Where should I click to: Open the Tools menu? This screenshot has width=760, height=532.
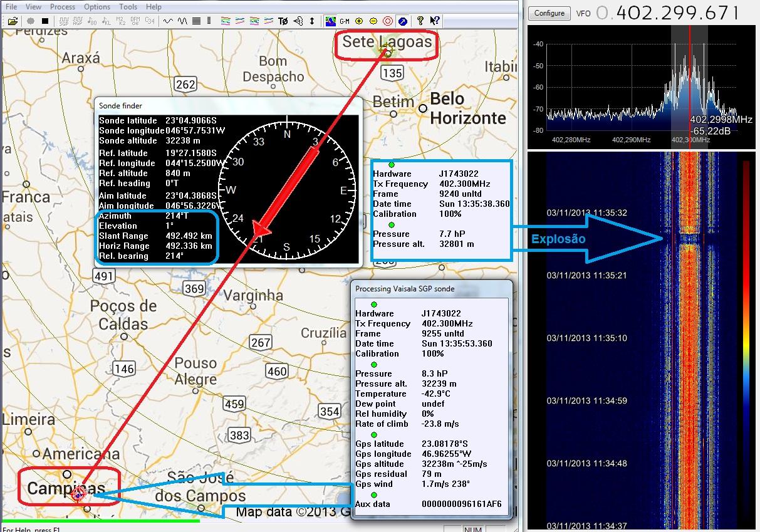pos(128,7)
